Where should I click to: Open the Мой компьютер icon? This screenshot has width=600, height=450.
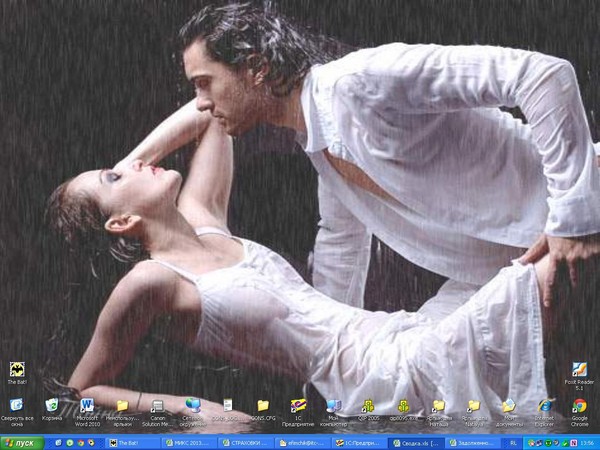pyautogui.click(x=333, y=412)
